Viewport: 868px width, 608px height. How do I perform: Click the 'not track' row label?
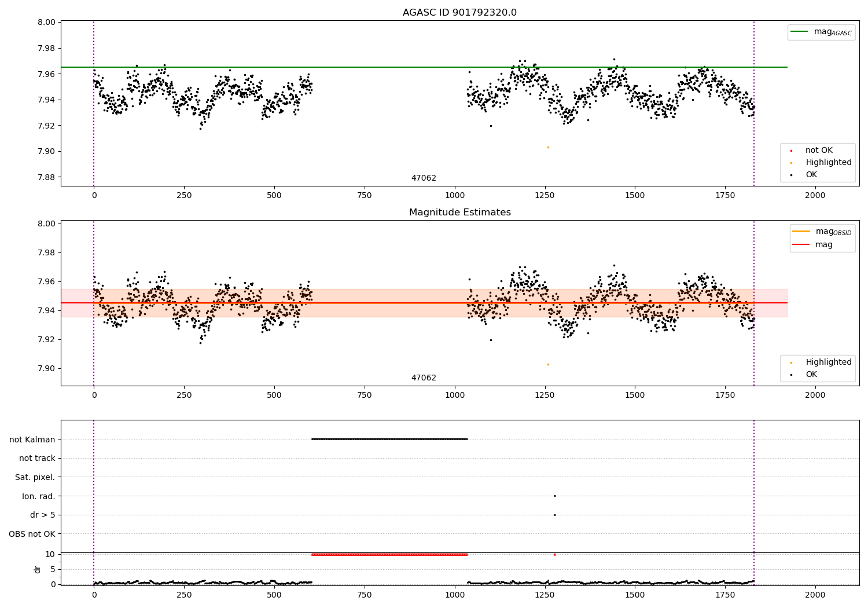(37, 459)
